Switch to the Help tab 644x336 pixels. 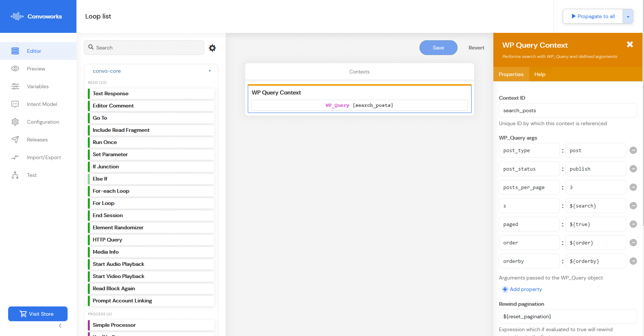539,74
